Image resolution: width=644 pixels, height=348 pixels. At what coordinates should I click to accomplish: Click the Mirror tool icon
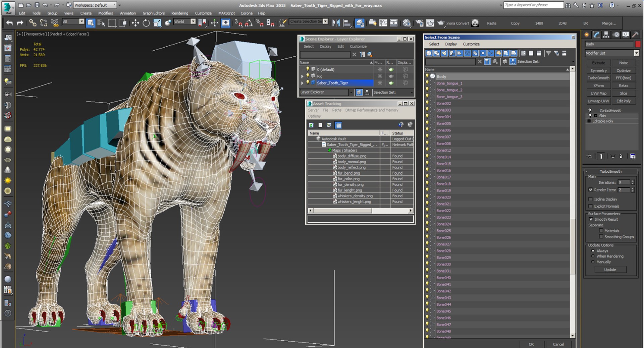tap(336, 23)
